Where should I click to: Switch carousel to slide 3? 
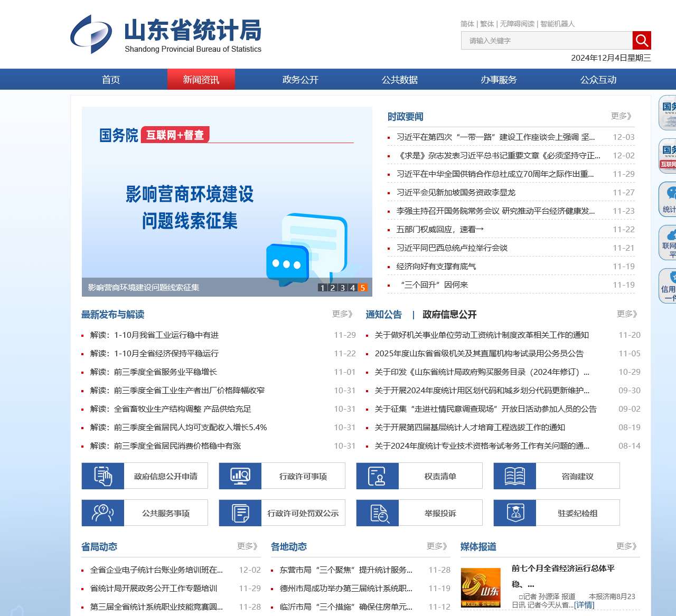342,288
